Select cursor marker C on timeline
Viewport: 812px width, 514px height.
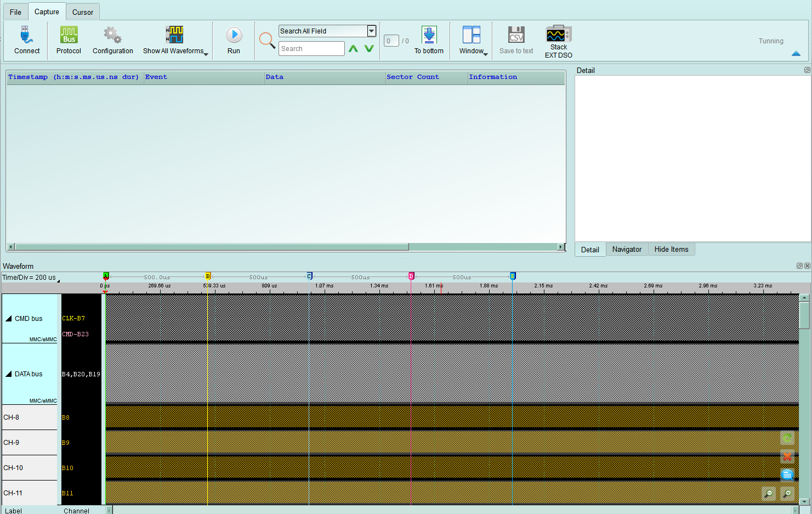click(x=309, y=276)
